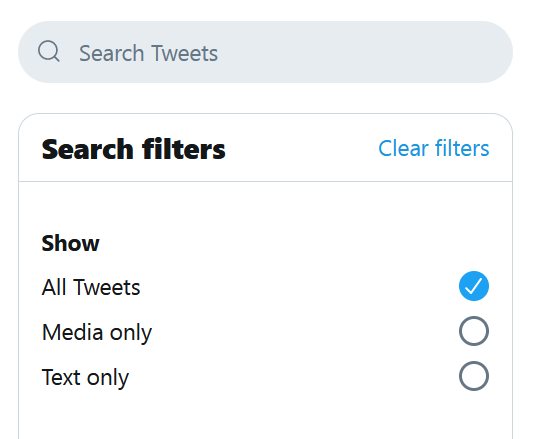Select the Text only radio button

coord(474,376)
